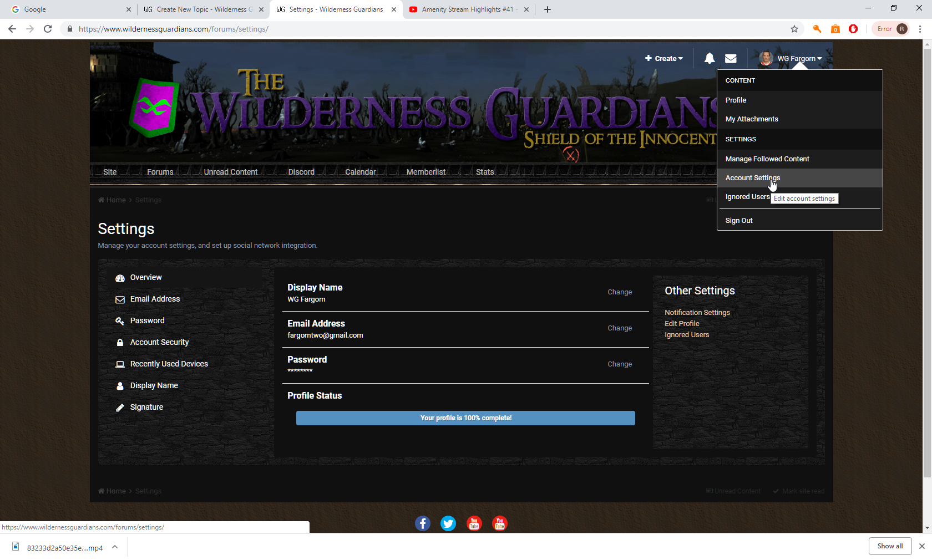Open the Chrome three-dot menu
Screen dimensions: 932x560
920,29
